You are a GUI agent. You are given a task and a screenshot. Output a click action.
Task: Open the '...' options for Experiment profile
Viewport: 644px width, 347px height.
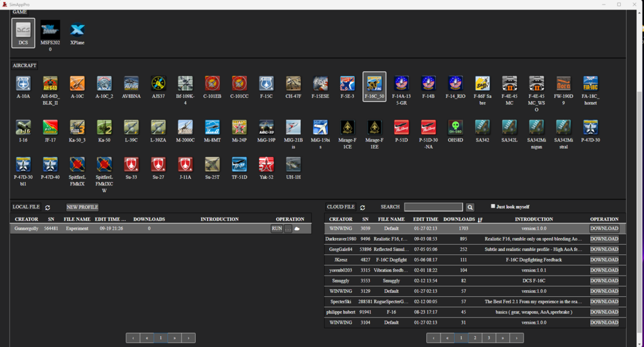[288, 229]
